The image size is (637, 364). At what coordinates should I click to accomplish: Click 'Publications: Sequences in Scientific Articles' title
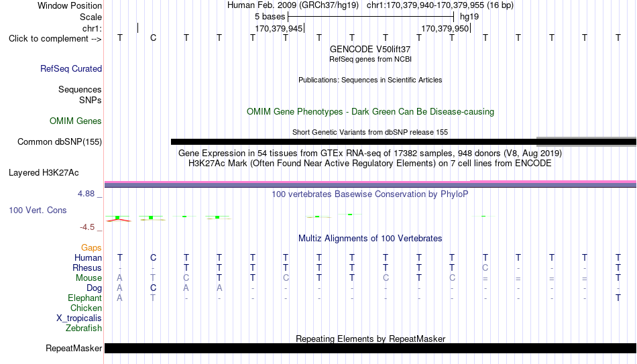pos(370,80)
